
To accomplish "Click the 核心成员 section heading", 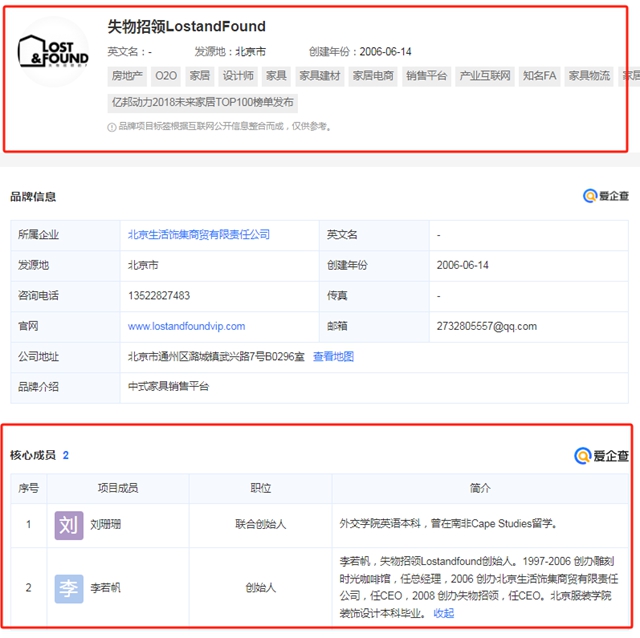I will (33, 455).
